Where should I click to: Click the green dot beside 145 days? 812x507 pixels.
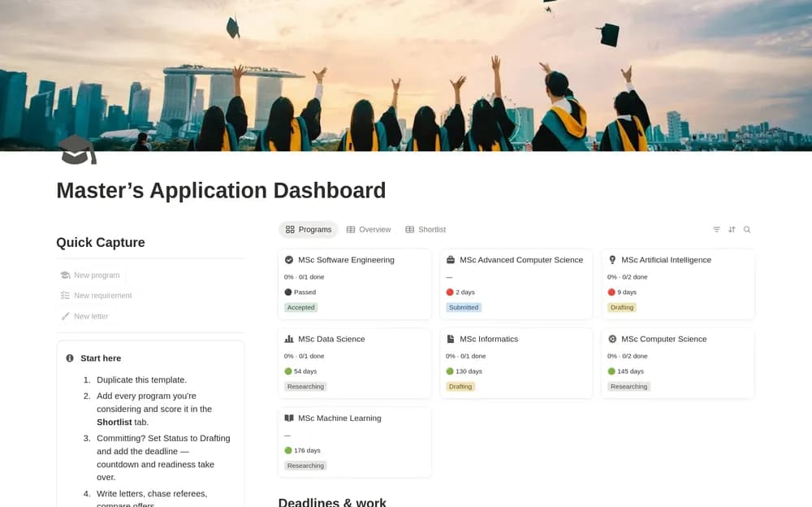[611, 371]
